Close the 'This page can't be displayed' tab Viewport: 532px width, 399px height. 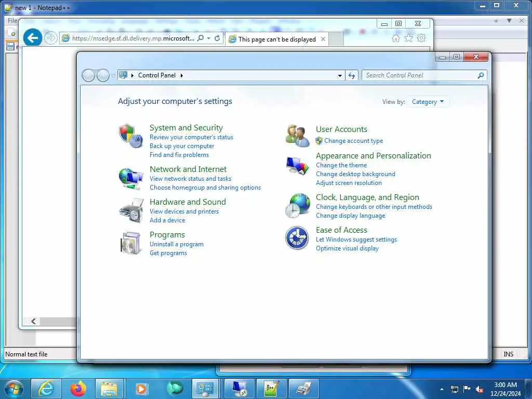pyautogui.click(x=323, y=39)
